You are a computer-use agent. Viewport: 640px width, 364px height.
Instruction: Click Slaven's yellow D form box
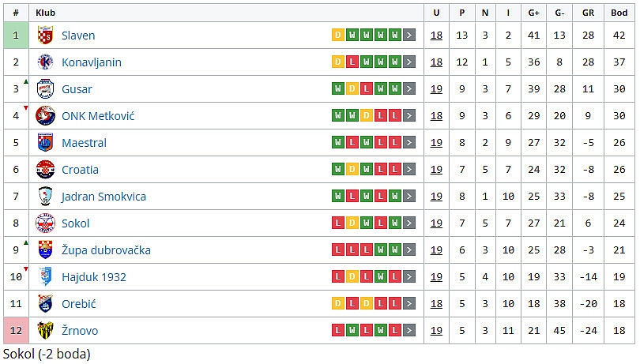point(338,36)
